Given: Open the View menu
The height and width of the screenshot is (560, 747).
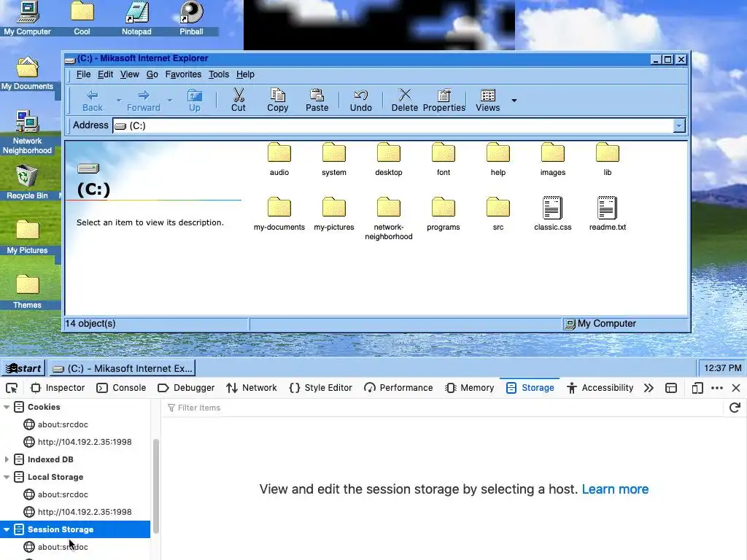Looking at the screenshot, I should (130, 74).
